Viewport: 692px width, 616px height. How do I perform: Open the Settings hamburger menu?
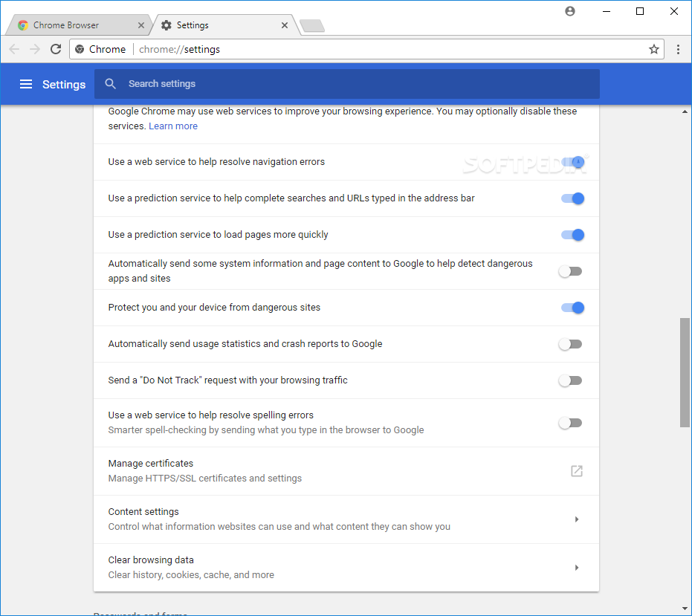[x=26, y=84]
